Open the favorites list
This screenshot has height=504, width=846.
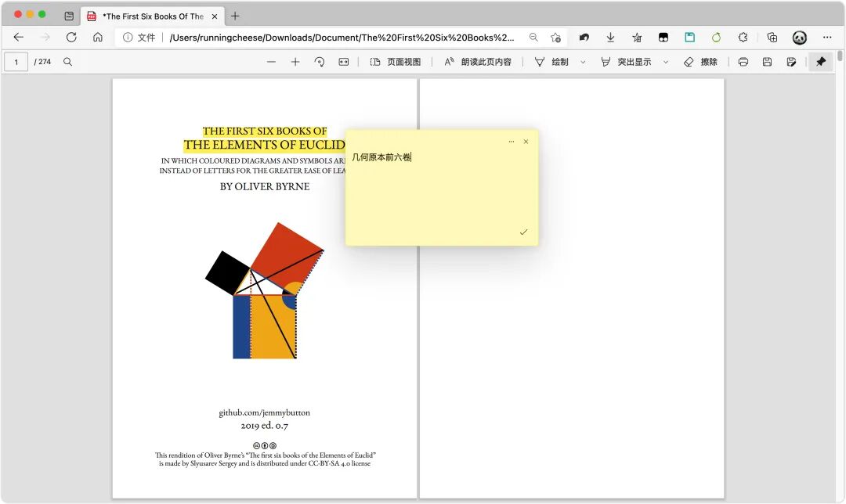coord(637,38)
